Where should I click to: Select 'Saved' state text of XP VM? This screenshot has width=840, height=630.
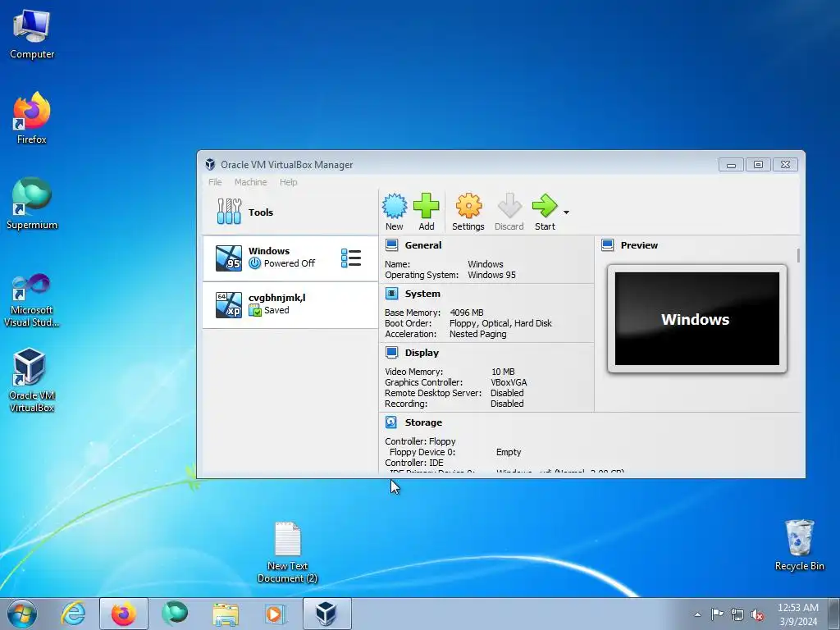coord(276,310)
